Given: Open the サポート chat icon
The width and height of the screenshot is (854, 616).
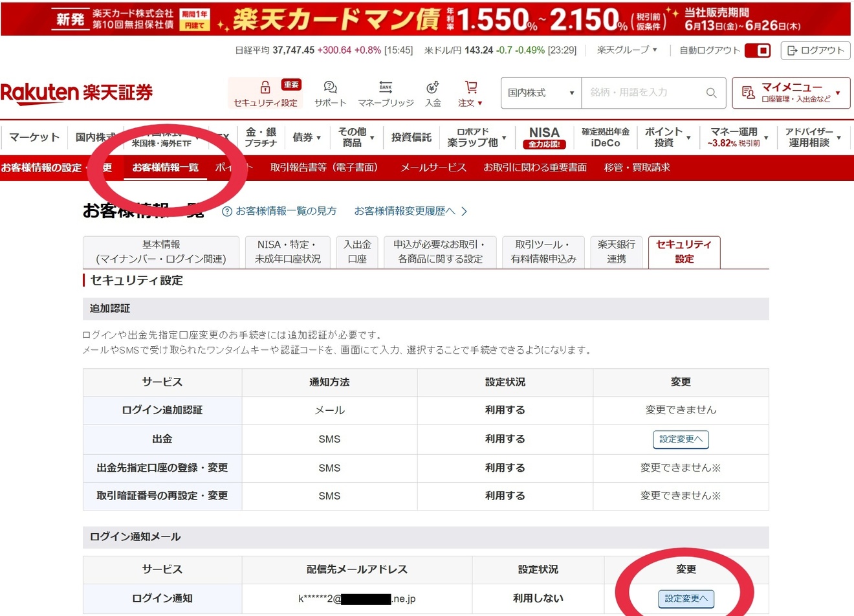Looking at the screenshot, I should pyautogui.click(x=330, y=87).
